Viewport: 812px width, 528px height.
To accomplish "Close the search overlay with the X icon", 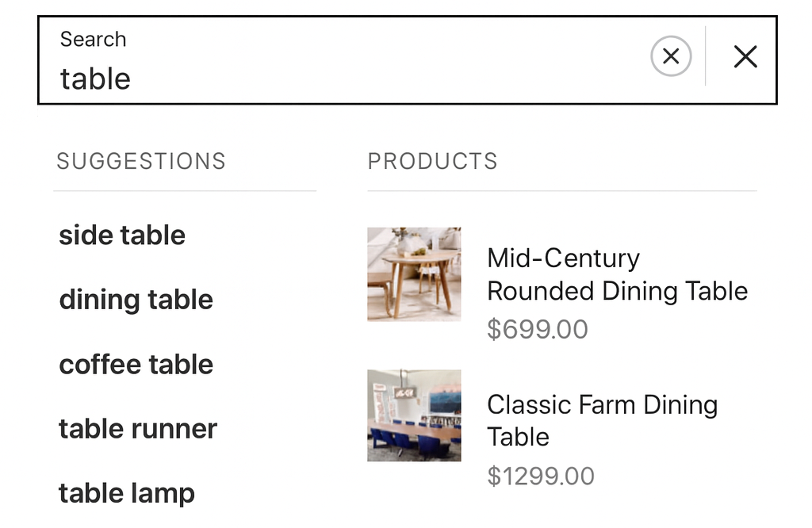I will pos(745,56).
